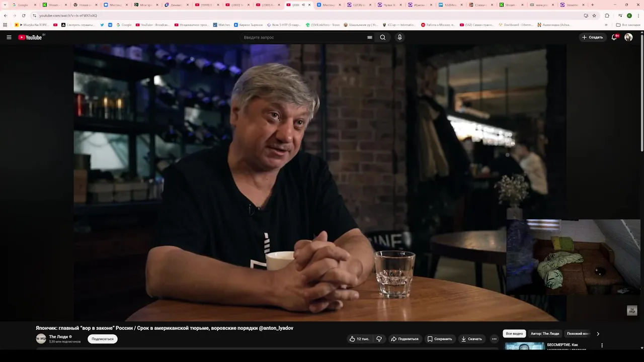The width and height of the screenshot is (644, 362).
Task: Go to the YouTube home logo
Action: click(31, 37)
